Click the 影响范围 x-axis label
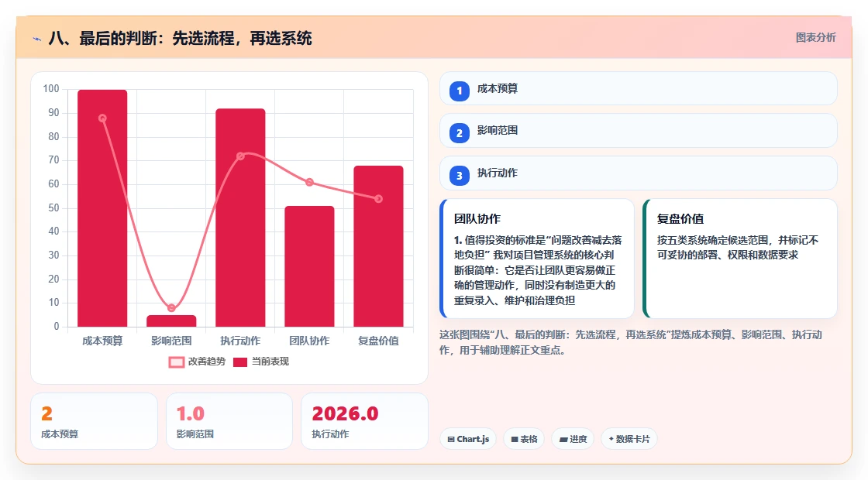Screen dimensions: 868x480 [171, 341]
